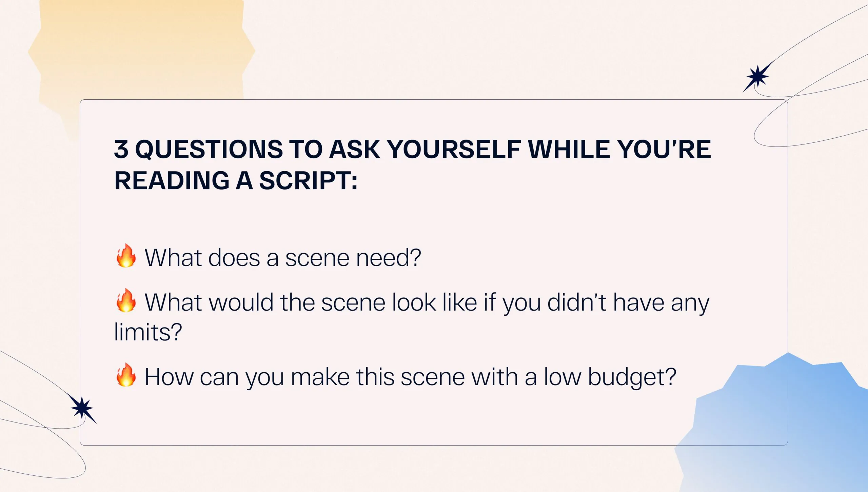
Task: Click the word "budget?" in the last question
Action: point(632,377)
